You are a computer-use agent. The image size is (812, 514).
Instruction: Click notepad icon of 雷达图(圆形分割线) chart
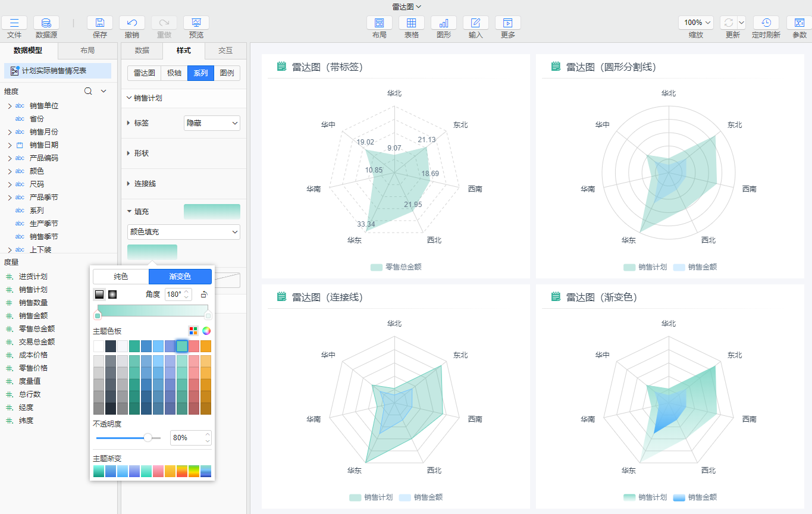click(x=556, y=67)
